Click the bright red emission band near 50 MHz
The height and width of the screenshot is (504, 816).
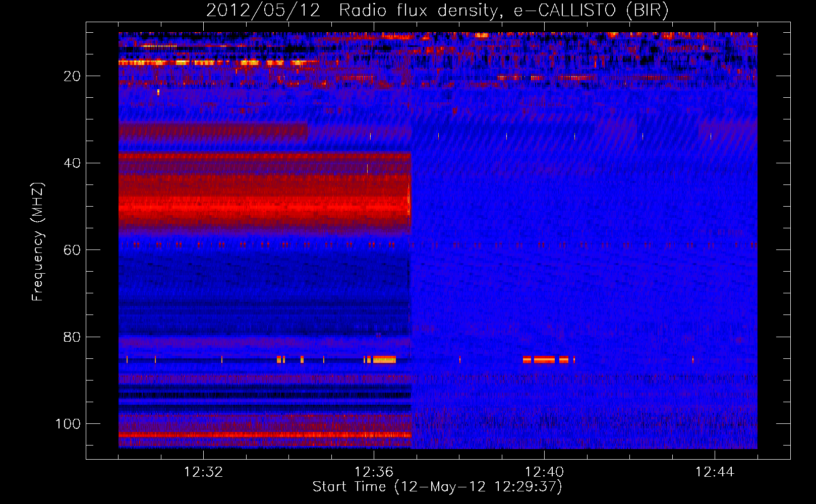[x=265, y=207]
